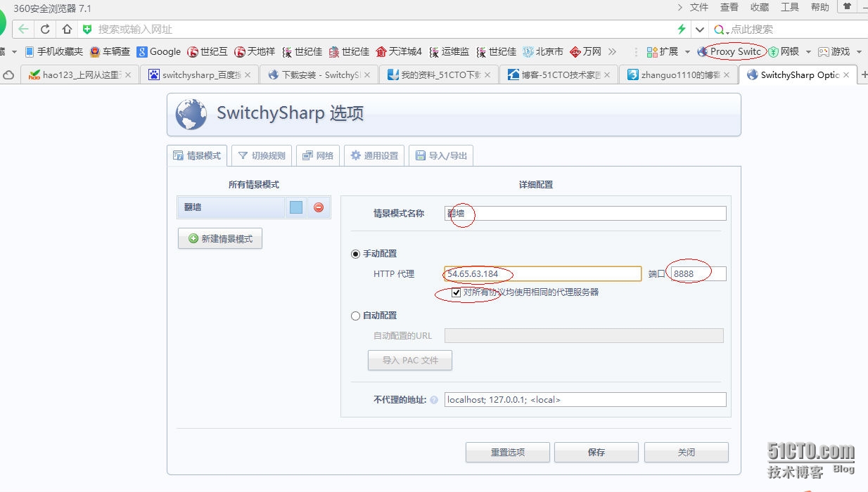This screenshot has width=868, height=492.
Task: Open a new browser tab with plus button
Action: [x=864, y=75]
